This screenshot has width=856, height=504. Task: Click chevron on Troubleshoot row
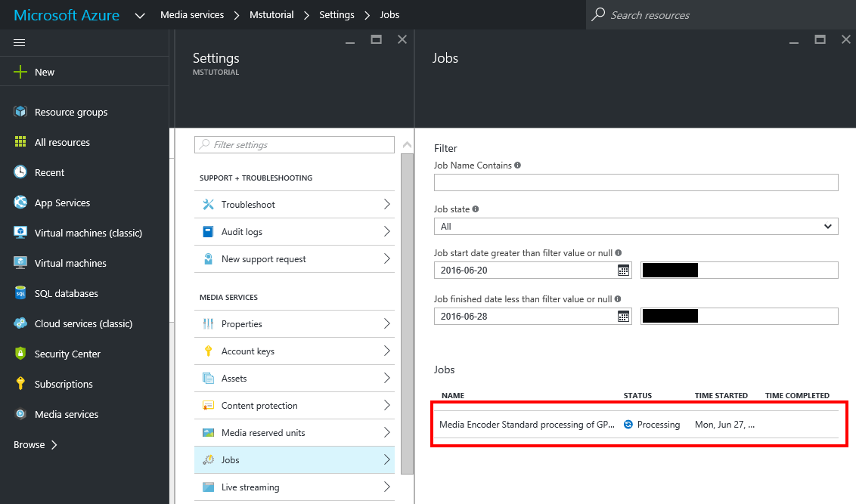click(386, 205)
